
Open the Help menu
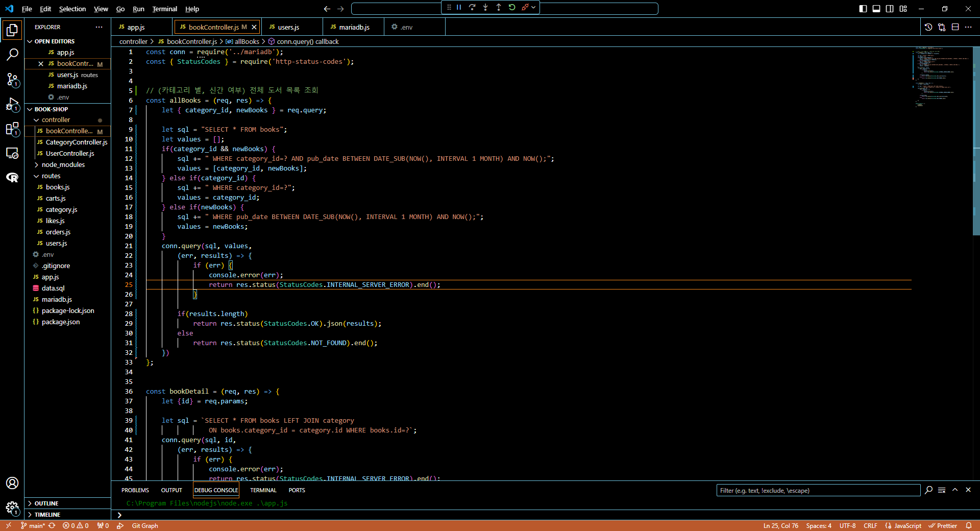(192, 9)
